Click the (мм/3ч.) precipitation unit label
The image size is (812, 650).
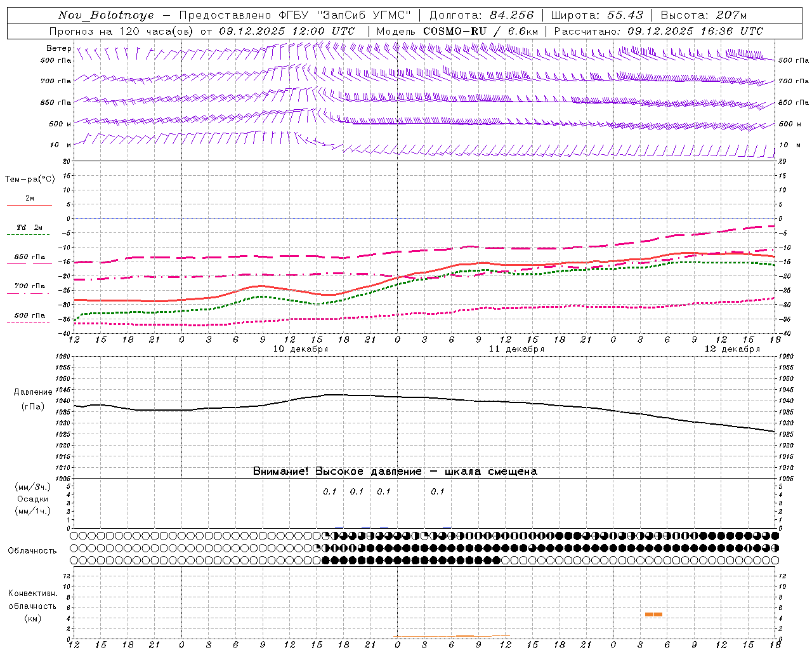click(33, 487)
